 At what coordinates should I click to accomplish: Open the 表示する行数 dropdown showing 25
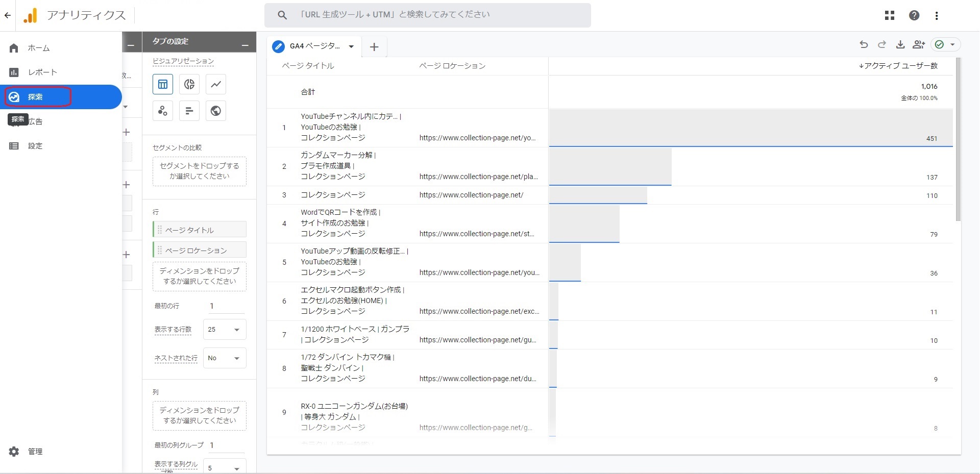point(225,330)
